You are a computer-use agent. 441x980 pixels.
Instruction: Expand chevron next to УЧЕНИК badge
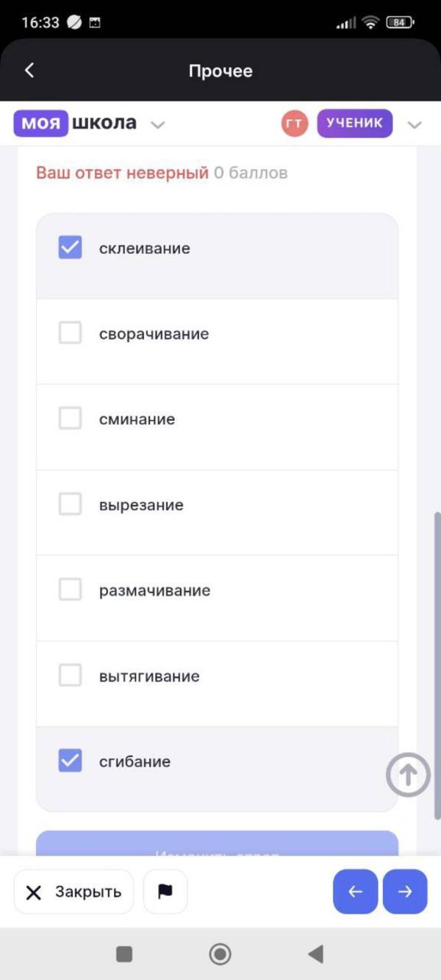[415, 125]
